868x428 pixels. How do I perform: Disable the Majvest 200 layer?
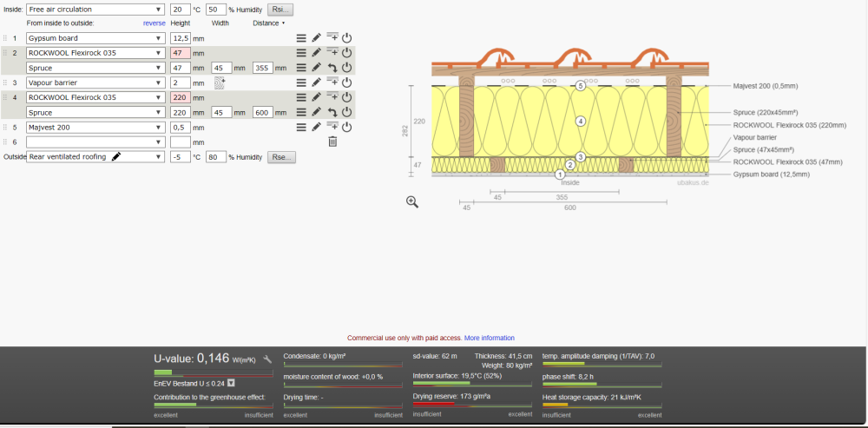pos(347,128)
